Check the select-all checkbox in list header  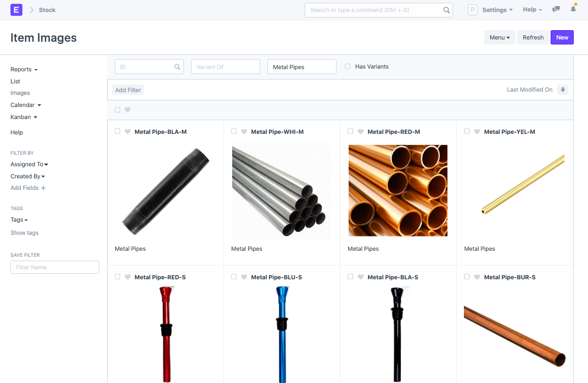click(117, 110)
